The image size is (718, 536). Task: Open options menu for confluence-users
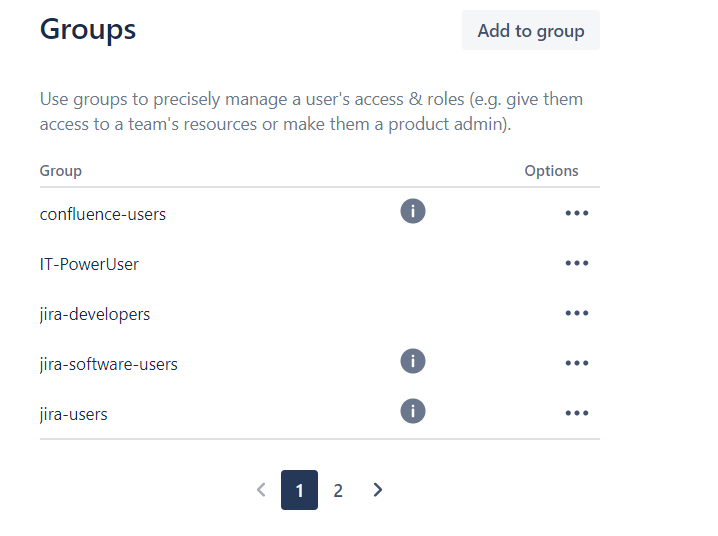pos(577,213)
